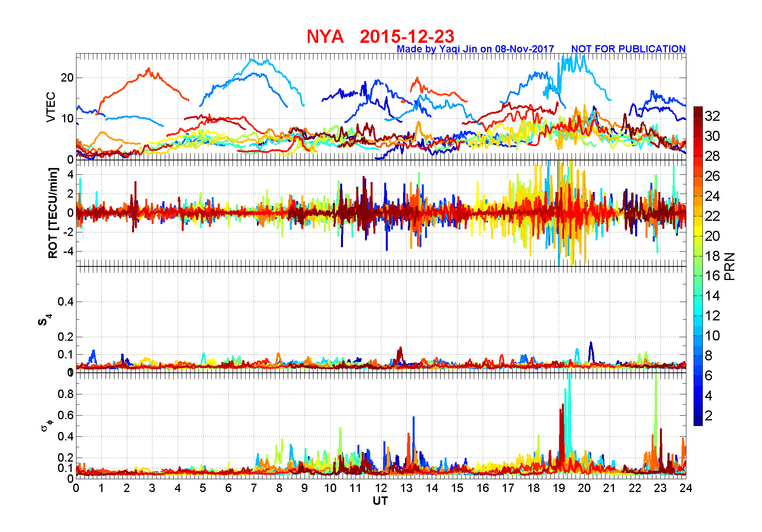Click the x-axis tick label 19

coord(559,488)
